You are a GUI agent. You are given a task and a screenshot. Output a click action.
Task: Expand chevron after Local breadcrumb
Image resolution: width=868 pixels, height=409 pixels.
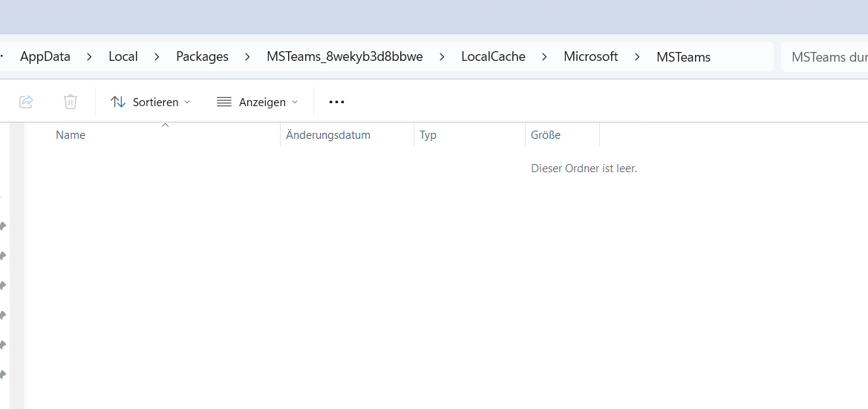coord(157,56)
